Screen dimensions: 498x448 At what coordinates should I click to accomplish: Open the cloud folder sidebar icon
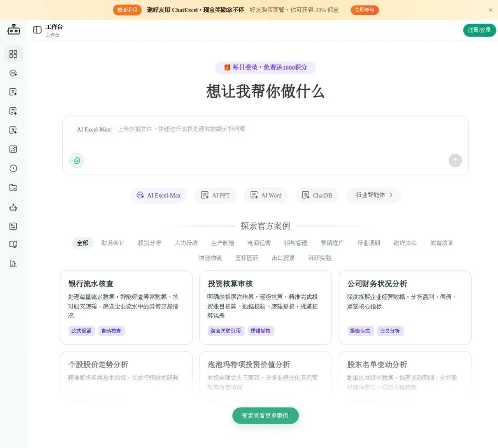[x=13, y=187]
